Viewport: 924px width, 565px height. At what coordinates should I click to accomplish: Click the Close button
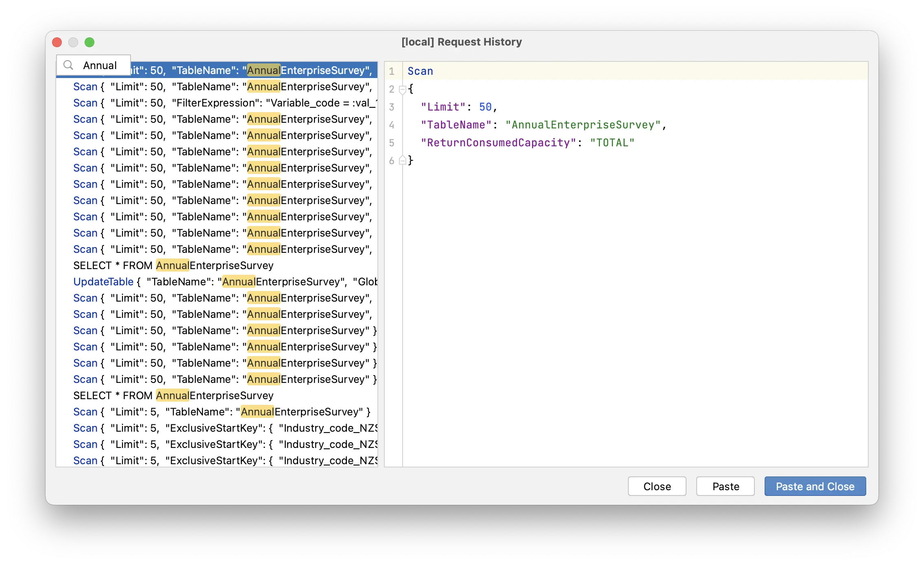pyautogui.click(x=657, y=486)
